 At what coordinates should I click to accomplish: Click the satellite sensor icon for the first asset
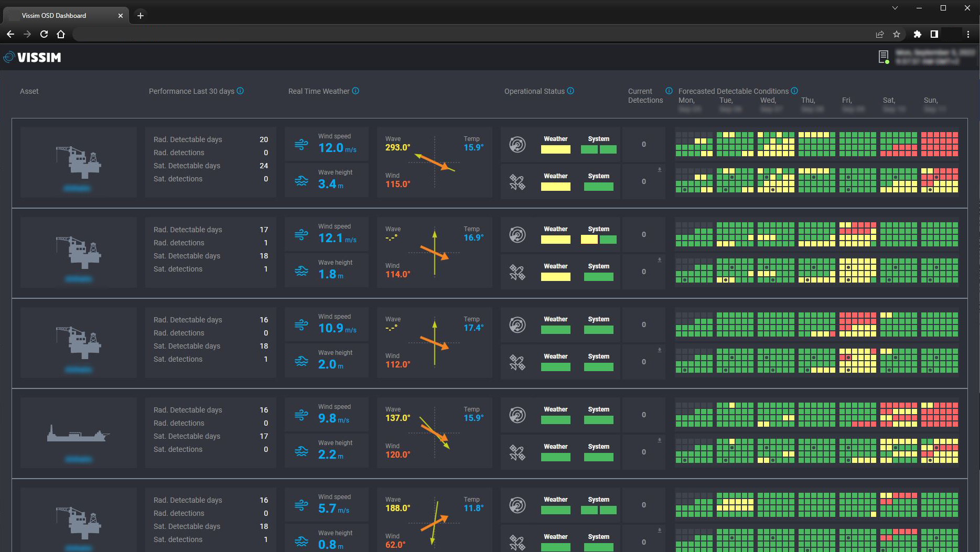(517, 181)
